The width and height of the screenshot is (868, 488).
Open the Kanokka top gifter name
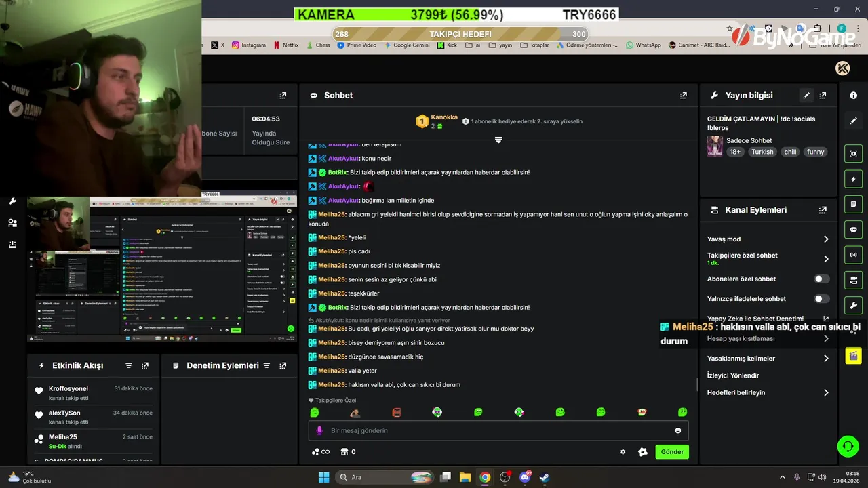tap(444, 117)
